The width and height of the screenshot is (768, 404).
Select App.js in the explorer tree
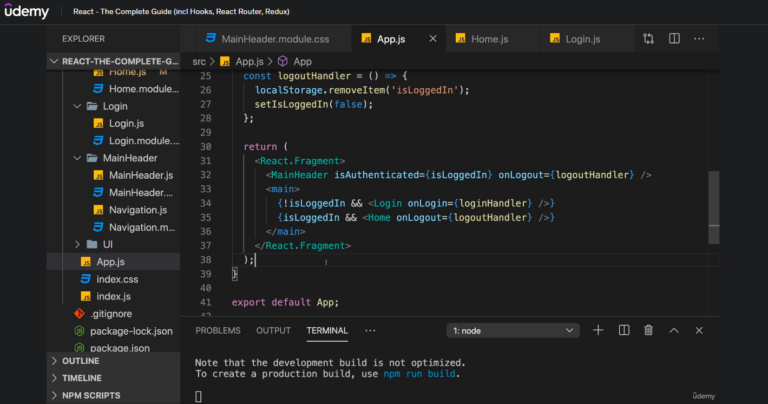tap(114, 261)
